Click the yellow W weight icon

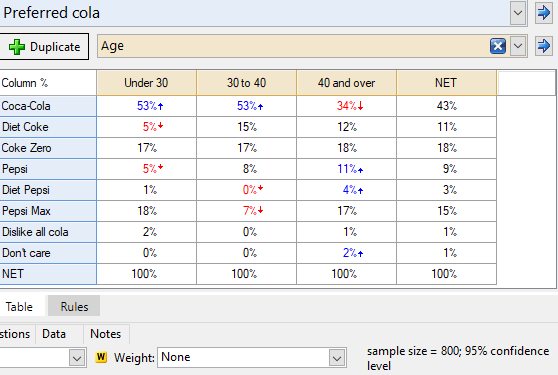click(x=101, y=357)
